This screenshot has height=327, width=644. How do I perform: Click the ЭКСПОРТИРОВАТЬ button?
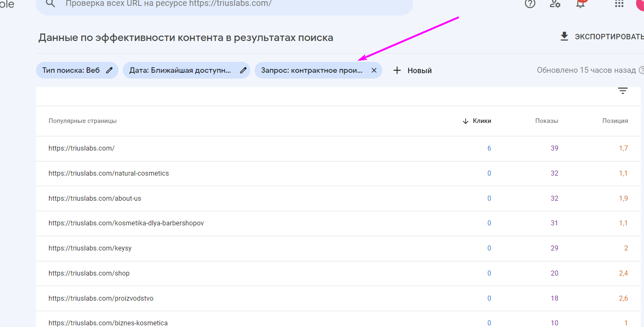coord(602,36)
